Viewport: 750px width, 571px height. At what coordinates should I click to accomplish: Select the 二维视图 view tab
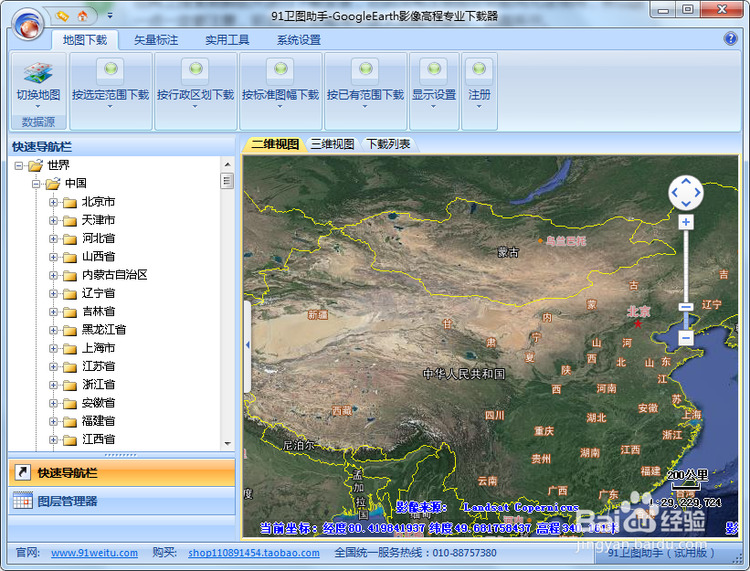point(275,144)
